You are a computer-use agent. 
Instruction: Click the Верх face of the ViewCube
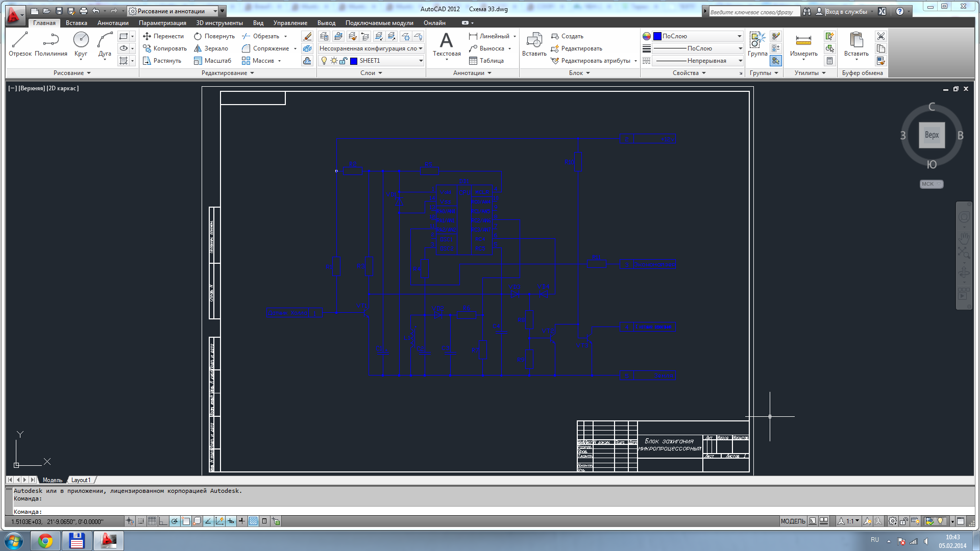click(932, 135)
